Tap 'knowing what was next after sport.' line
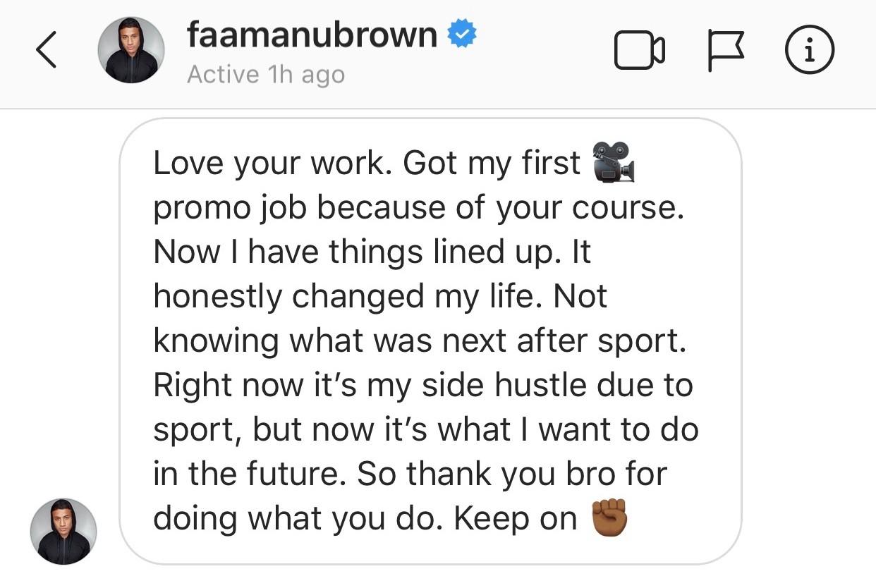Screen dimensions: 876x588 point(420,341)
